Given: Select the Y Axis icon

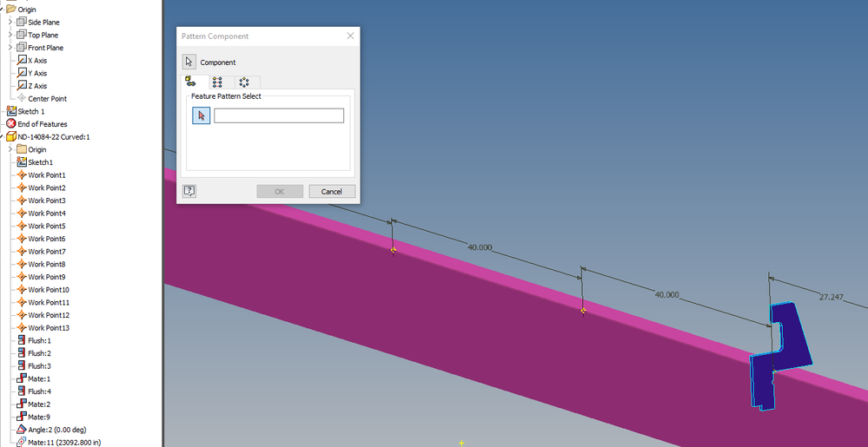Looking at the screenshot, I should (x=22, y=73).
